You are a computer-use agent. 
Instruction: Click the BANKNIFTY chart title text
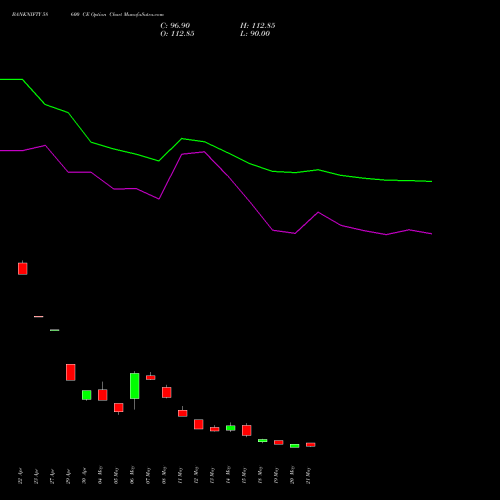[88, 15]
